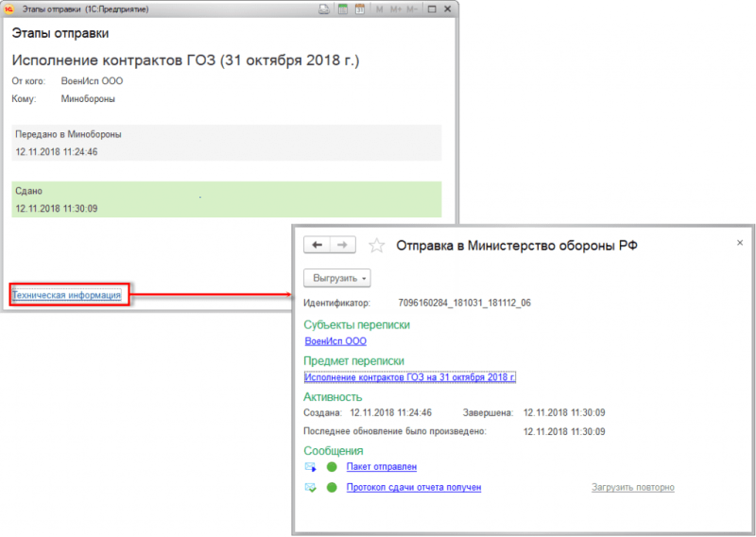Viewport: 756px width, 537px height.
Task: Click the Сдано timestamp 12.11.2018 11:30:09
Action: coord(57,208)
